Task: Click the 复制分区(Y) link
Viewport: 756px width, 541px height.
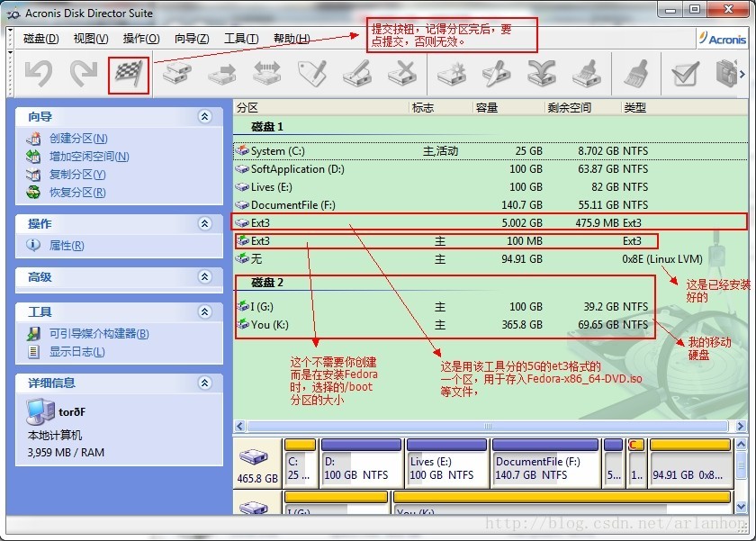Action: click(77, 175)
